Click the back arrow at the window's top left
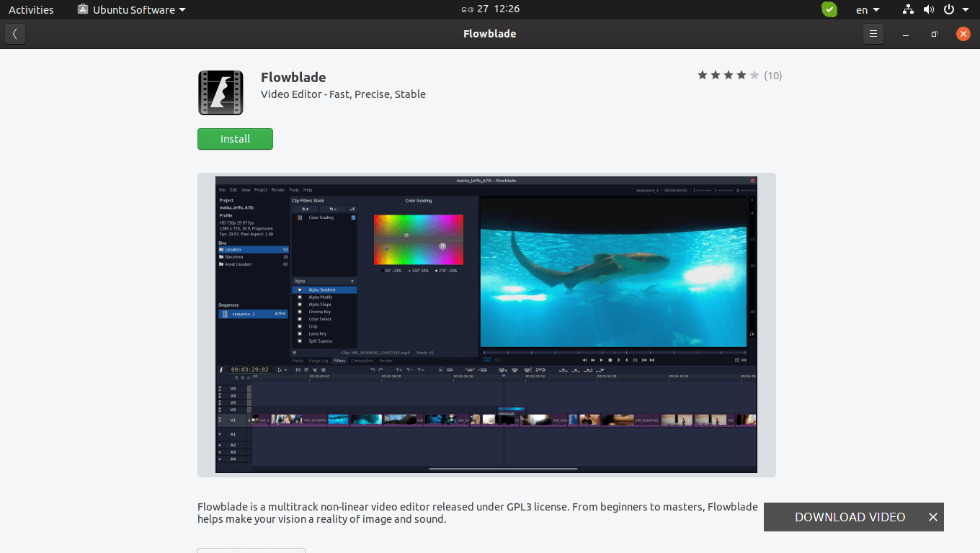Screen dimensions: 980x553 coord(14,33)
